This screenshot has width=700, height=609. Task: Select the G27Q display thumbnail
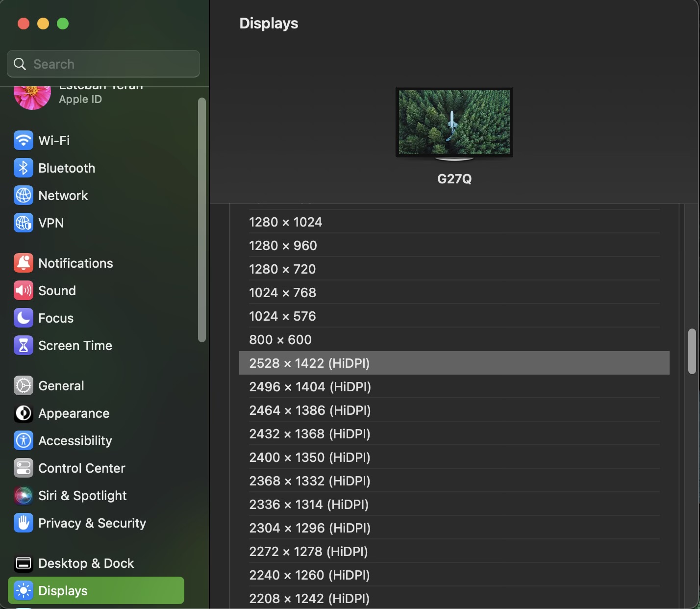pos(454,123)
